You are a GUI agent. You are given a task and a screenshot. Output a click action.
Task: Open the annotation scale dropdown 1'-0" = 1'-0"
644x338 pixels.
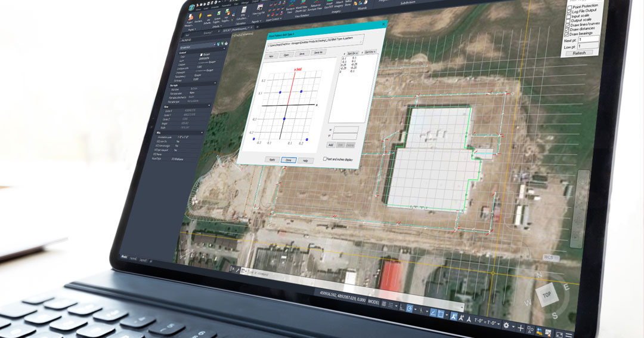pos(487,322)
